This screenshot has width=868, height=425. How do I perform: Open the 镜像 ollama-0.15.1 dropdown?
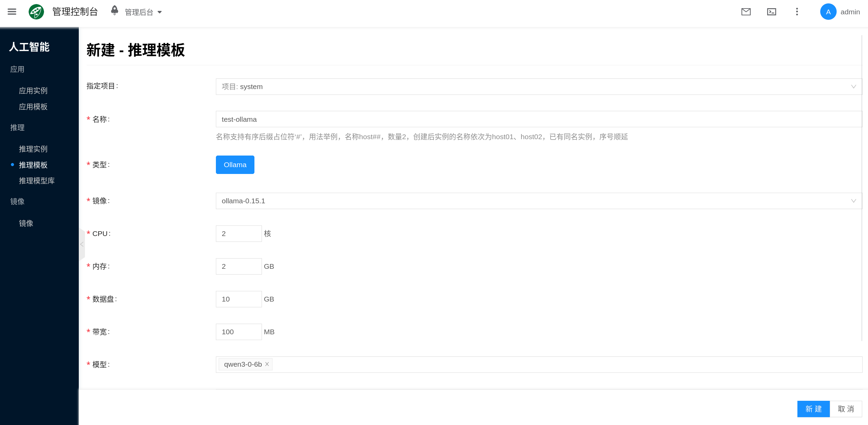(x=538, y=201)
